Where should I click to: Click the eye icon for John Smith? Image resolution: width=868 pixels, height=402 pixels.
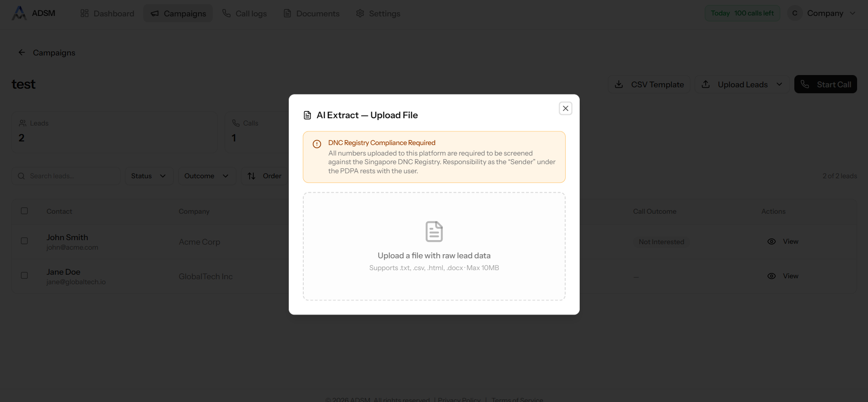[771, 241]
